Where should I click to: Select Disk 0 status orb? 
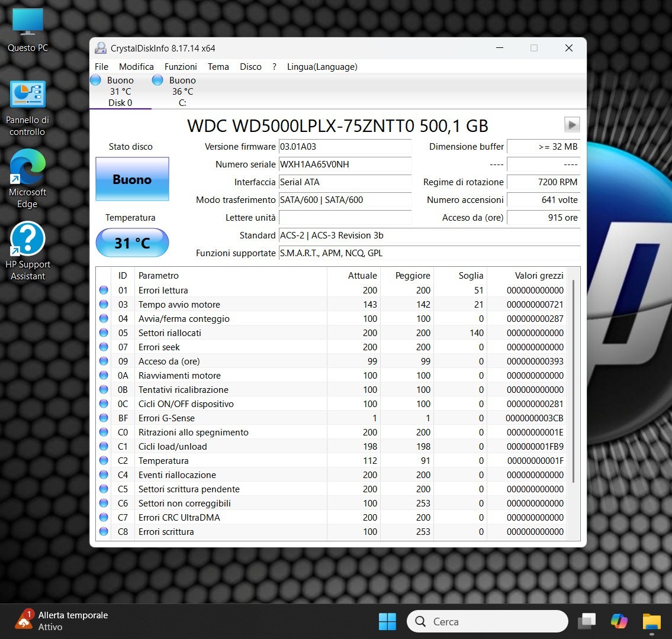pos(95,80)
